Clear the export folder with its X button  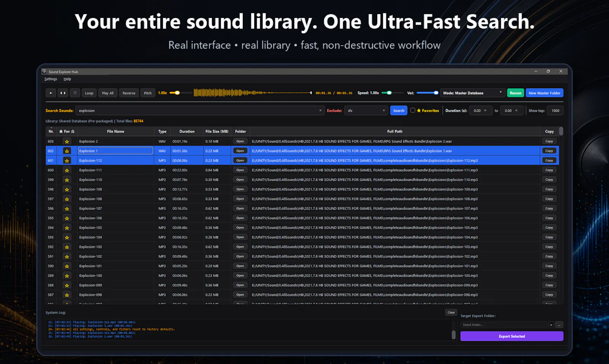(551, 325)
